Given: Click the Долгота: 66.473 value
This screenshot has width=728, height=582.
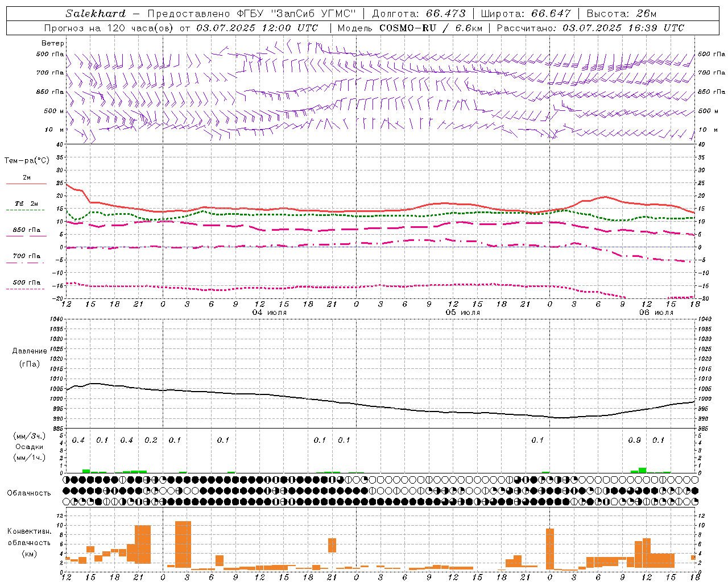Looking at the screenshot, I should [x=419, y=14].
